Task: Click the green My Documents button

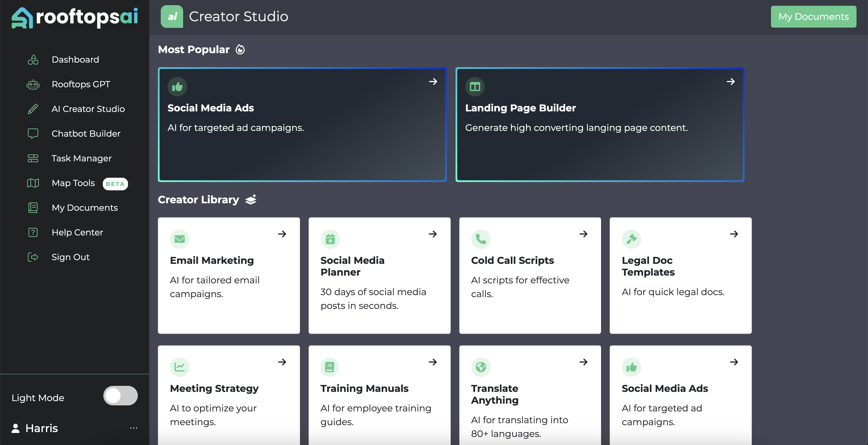Action: pos(813,17)
